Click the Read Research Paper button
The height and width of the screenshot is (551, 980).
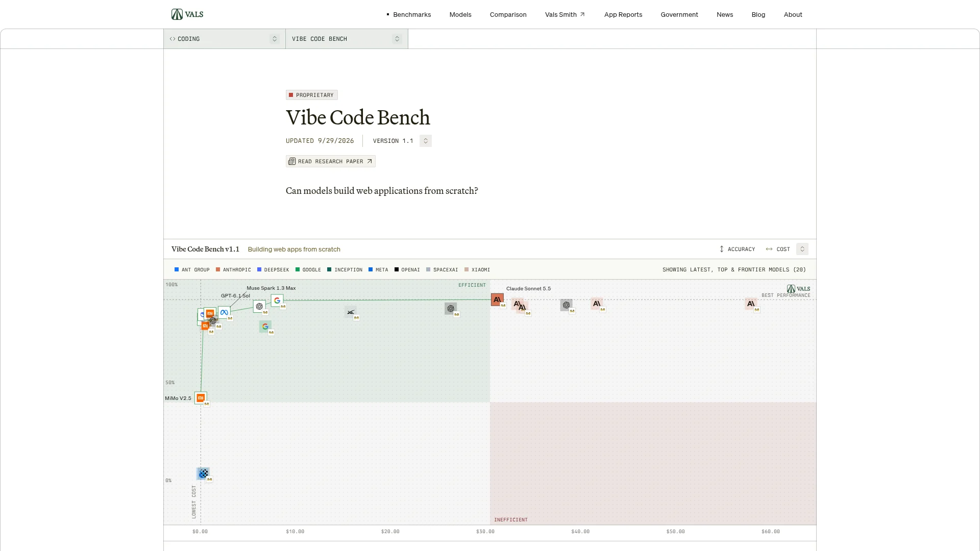click(x=331, y=161)
